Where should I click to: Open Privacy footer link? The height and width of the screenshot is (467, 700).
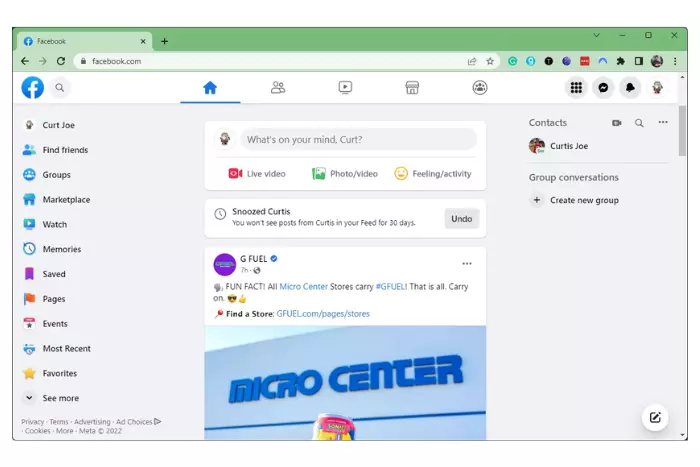(33, 421)
